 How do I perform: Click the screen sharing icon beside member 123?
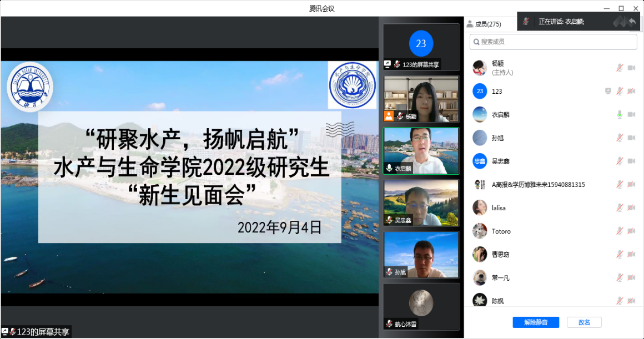[x=608, y=91]
